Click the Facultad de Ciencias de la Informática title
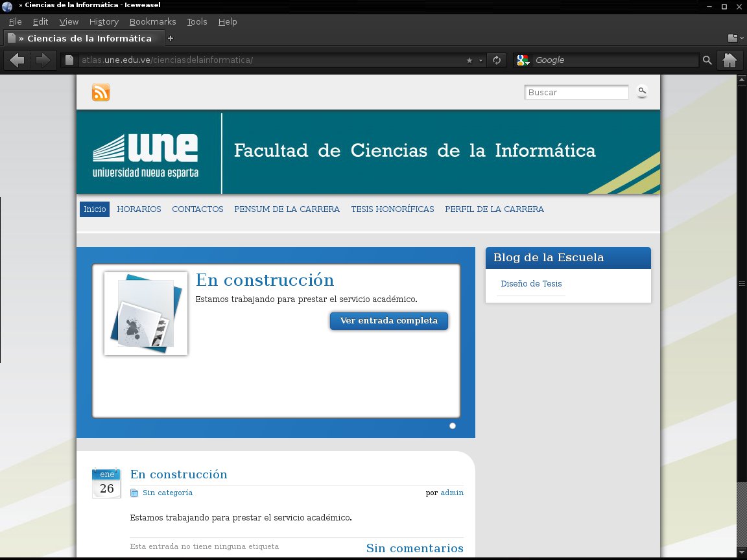 pos(414,150)
